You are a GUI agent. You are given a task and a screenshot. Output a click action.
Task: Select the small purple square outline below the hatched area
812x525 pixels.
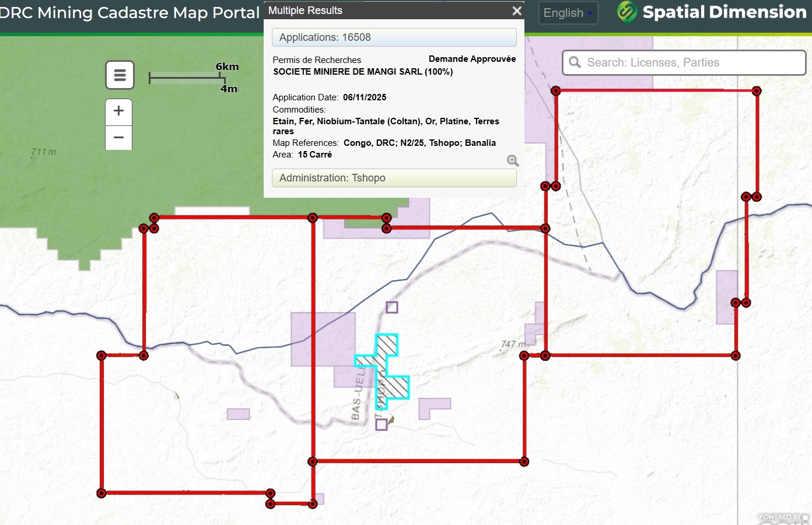[381, 424]
